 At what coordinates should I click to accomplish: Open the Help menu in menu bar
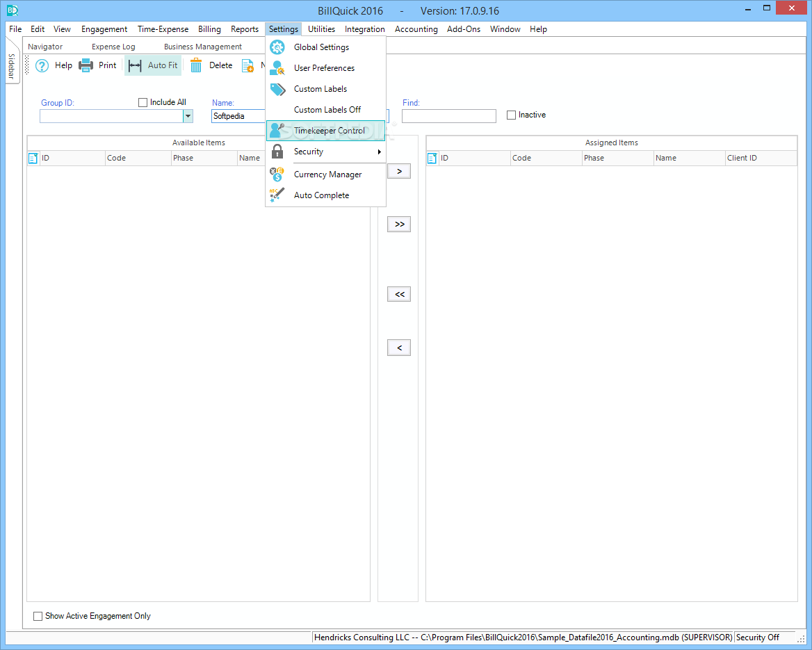click(x=538, y=29)
